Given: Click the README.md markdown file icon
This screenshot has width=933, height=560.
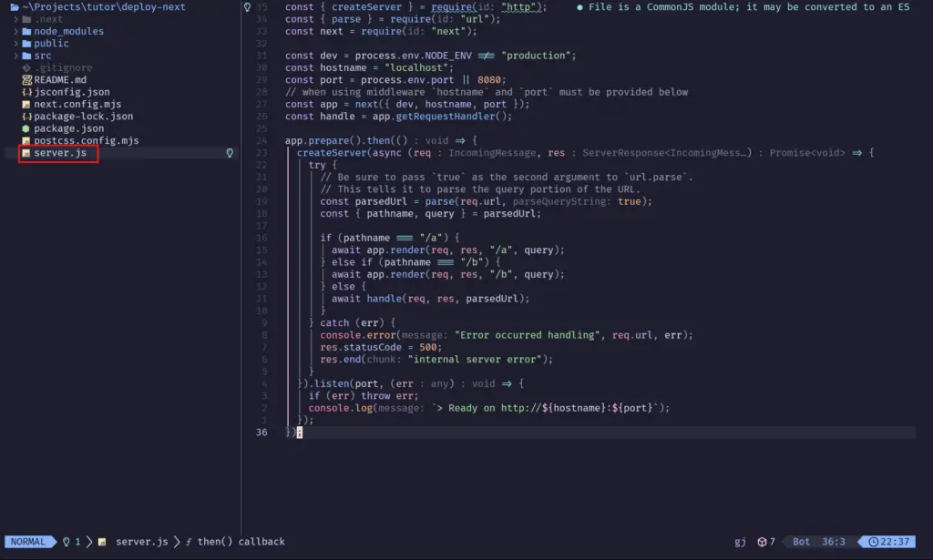Looking at the screenshot, I should click(x=26, y=80).
